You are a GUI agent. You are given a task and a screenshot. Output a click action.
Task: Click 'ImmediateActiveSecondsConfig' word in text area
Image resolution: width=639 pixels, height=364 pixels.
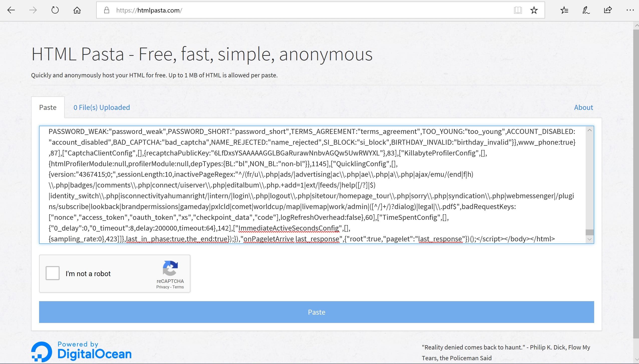tap(289, 228)
